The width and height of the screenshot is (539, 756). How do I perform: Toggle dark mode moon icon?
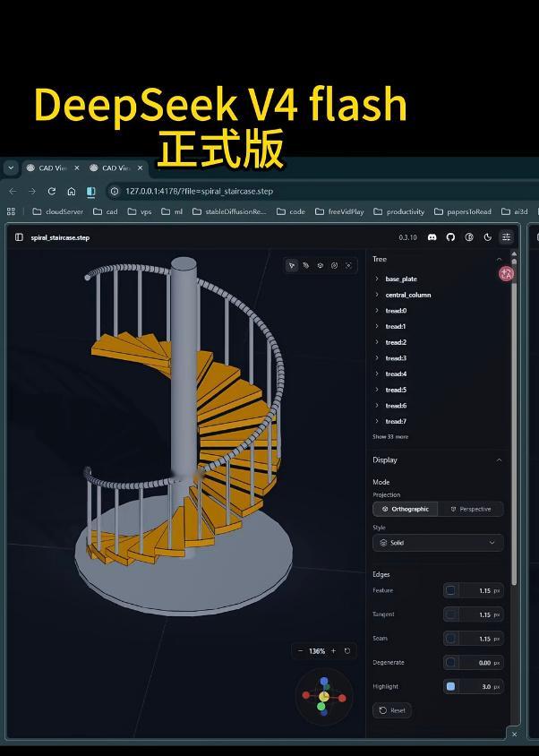click(x=487, y=237)
